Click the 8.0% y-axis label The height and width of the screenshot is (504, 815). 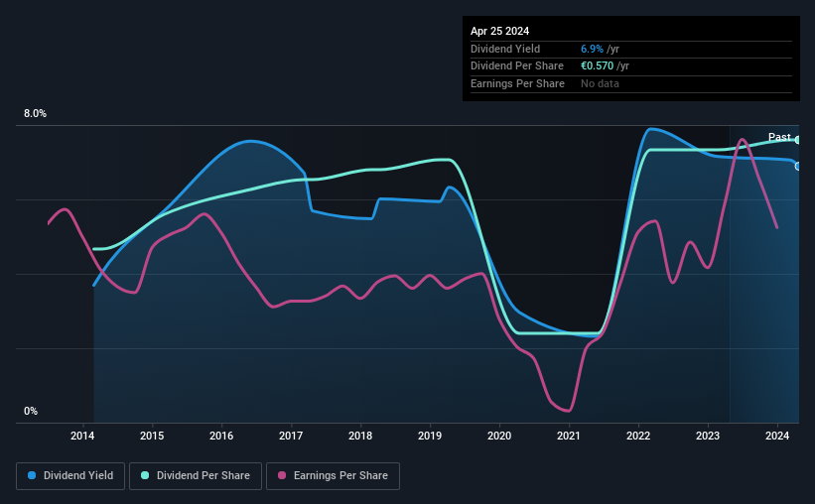[35, 114]
